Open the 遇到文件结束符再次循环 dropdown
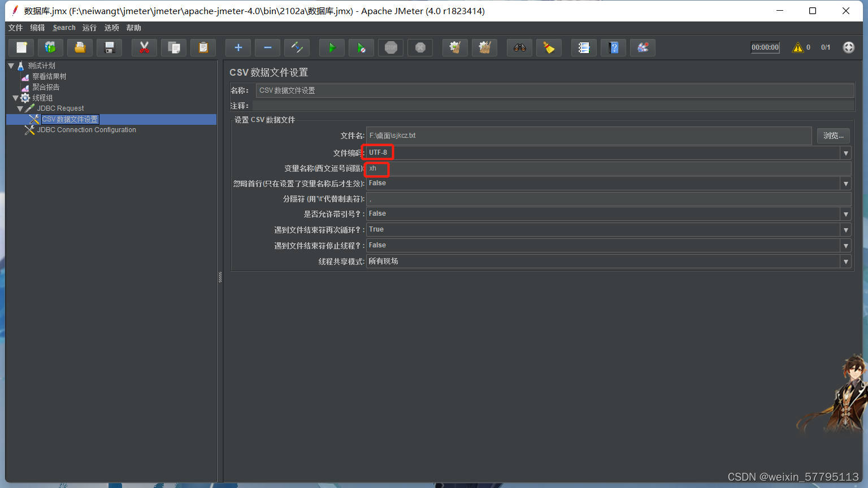This screenshot has height=488, width=868. (x=845, y=230)
